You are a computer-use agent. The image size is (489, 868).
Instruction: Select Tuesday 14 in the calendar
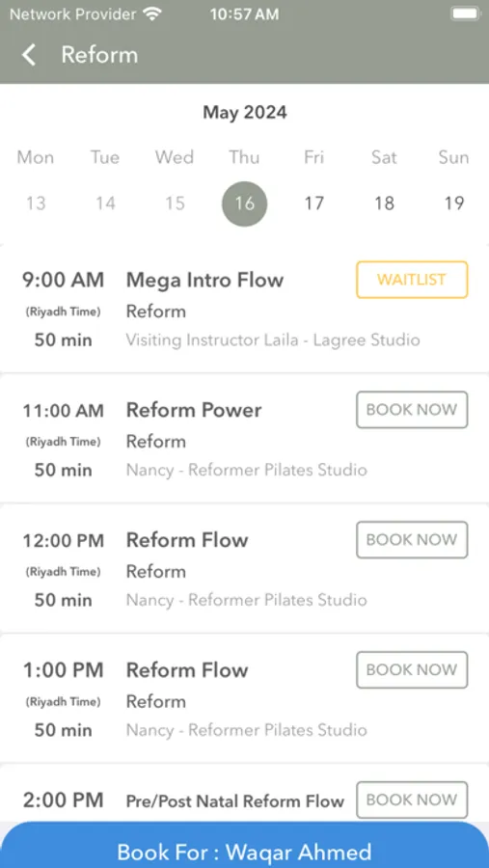pyautogui.click(x=105, y=203)
